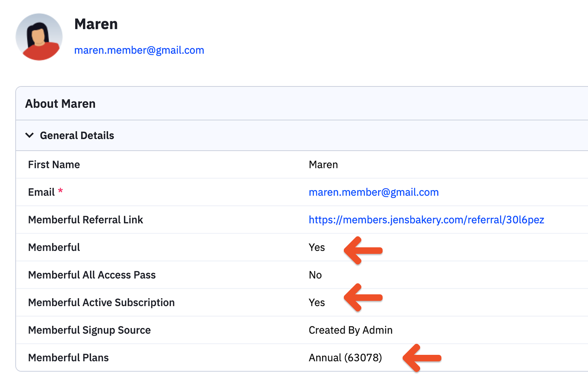
Task: Open the maren.member@gmail.com link under the name
Action: click(x=139, y=50)
